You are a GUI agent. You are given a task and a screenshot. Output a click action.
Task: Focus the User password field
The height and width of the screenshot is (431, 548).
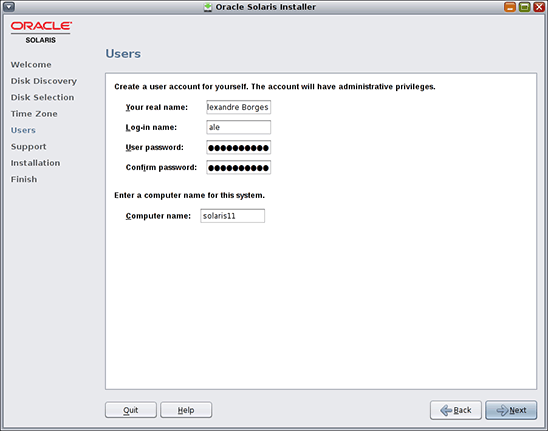[x=238, y=148]
